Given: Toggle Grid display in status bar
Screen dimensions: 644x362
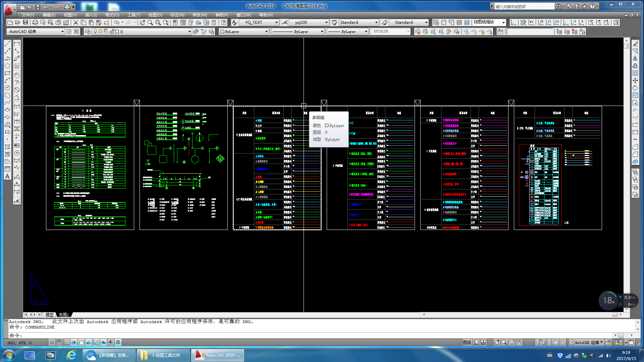Looking at the screenshot, I should tap(59, 342).
